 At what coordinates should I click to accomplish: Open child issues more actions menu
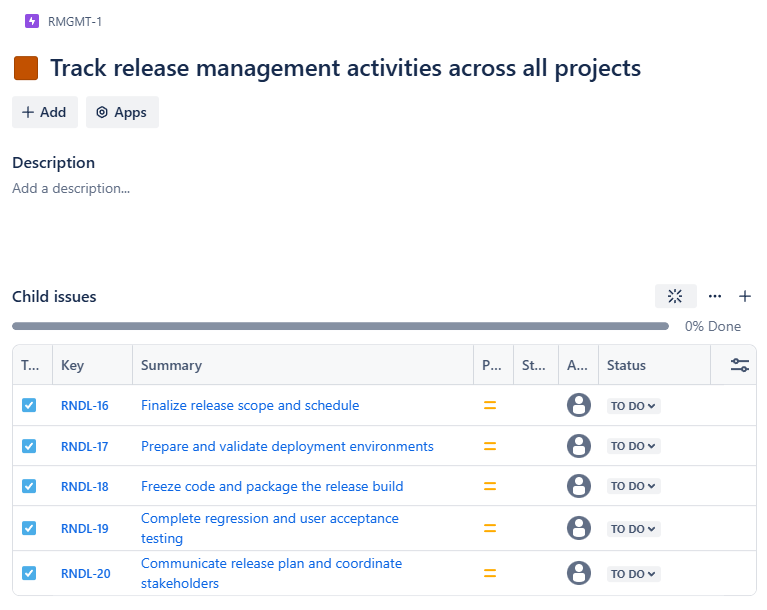point(715,296)
